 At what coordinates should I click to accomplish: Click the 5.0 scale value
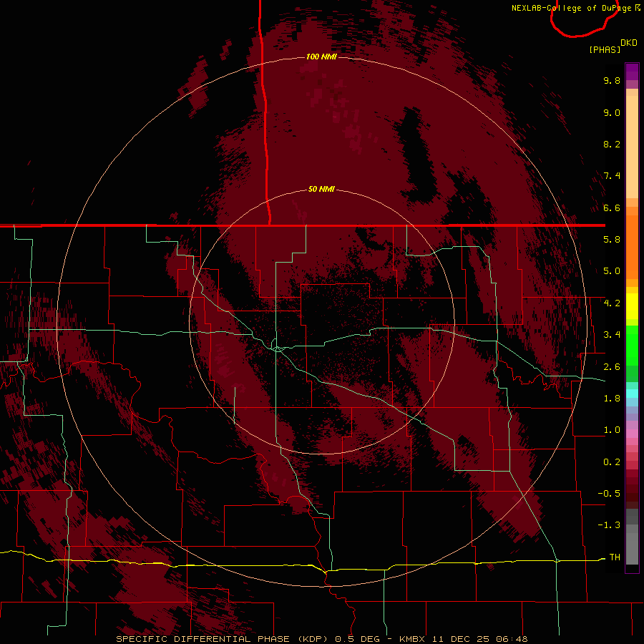coord(612,271)
